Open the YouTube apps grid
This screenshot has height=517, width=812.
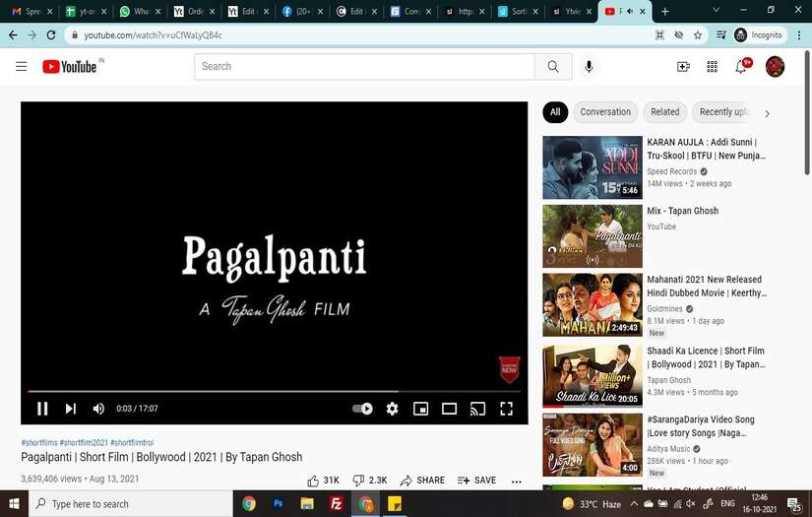tap(712, 66)
